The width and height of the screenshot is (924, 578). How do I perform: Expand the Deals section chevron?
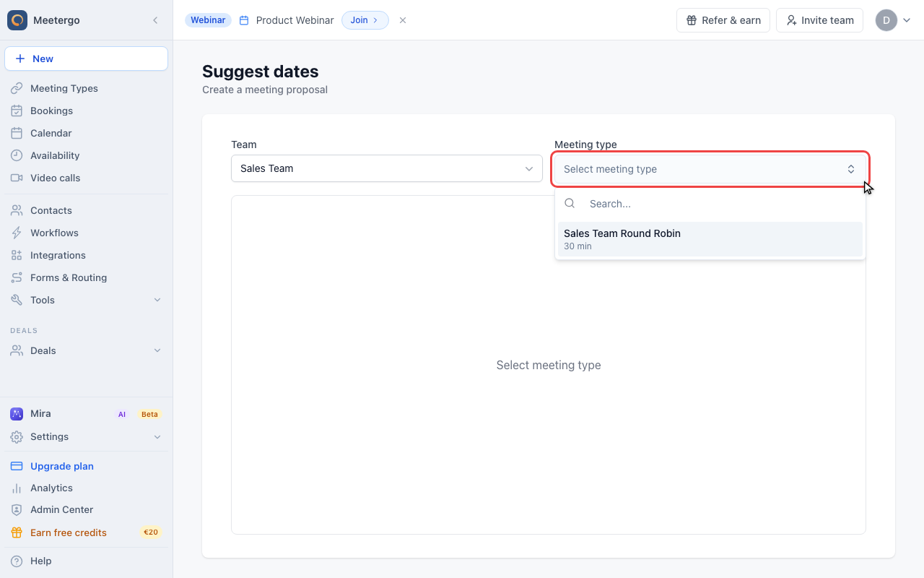click(157, 350)
